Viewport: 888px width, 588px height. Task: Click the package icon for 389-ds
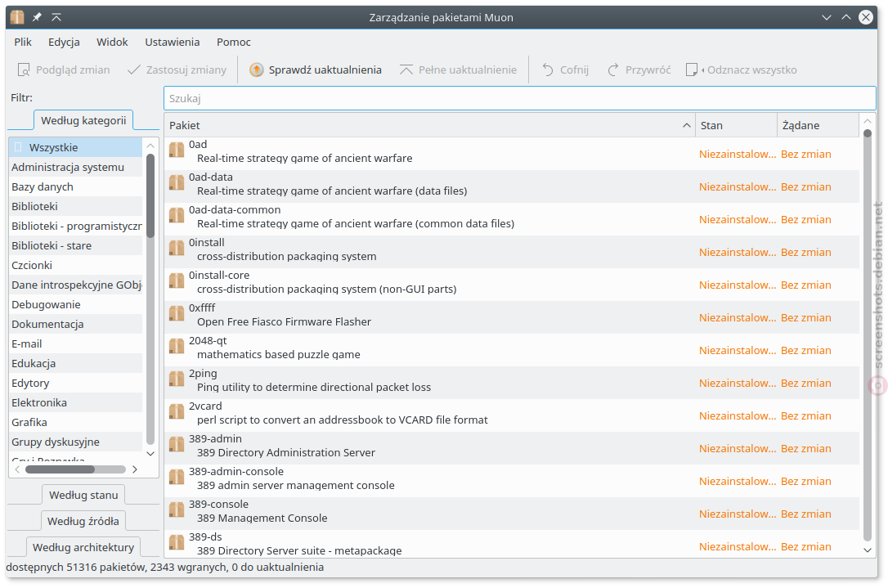[177, 543]
